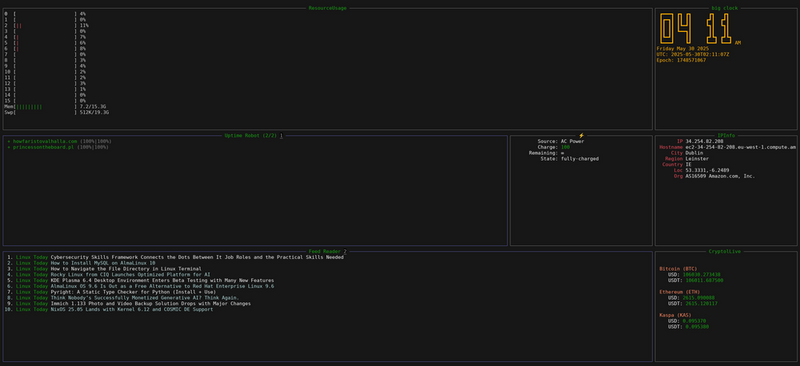Select the CryptolLive widget title
The height and width of the screenshot is (366, 800).
[724, 251]
